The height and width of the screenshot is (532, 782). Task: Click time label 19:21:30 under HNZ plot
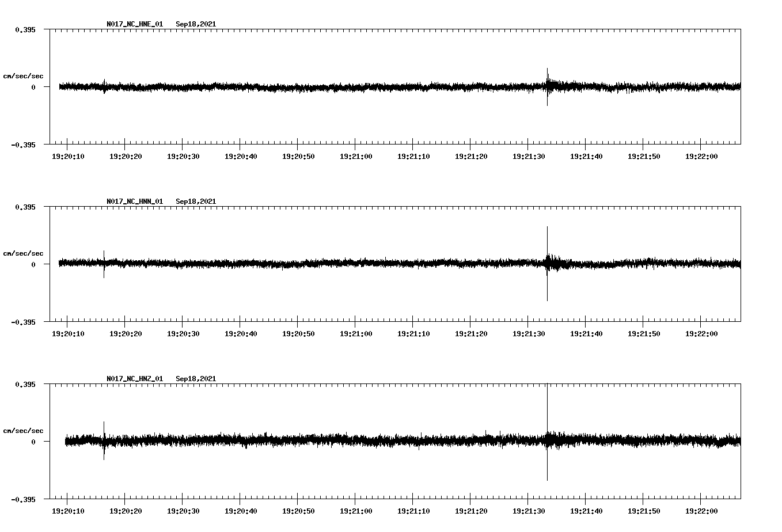(529, 511)
